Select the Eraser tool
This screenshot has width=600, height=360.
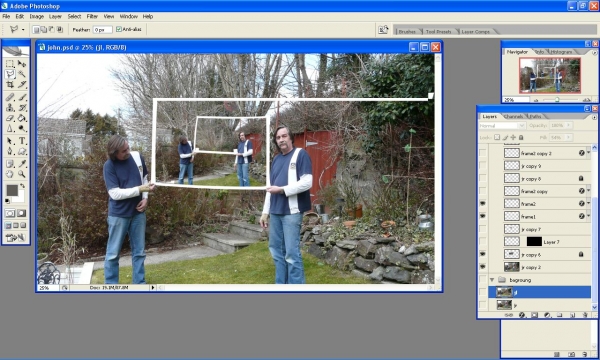point(10,118)
